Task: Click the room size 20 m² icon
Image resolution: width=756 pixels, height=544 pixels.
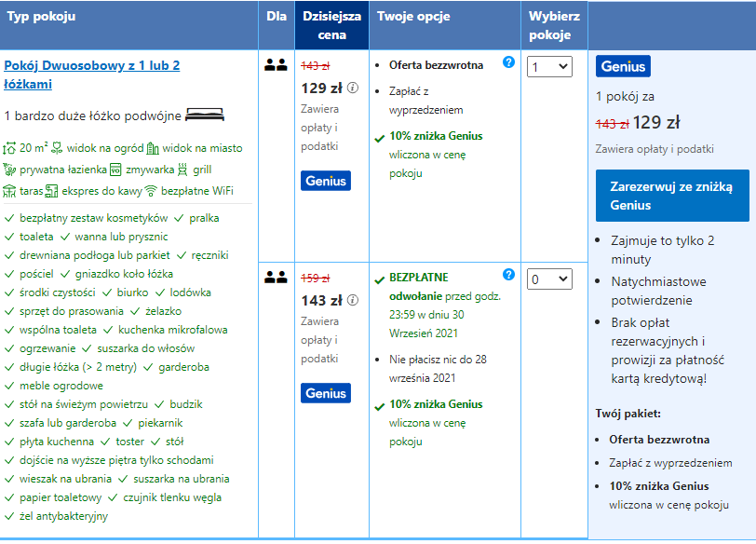Action: [x=9, y=148]
